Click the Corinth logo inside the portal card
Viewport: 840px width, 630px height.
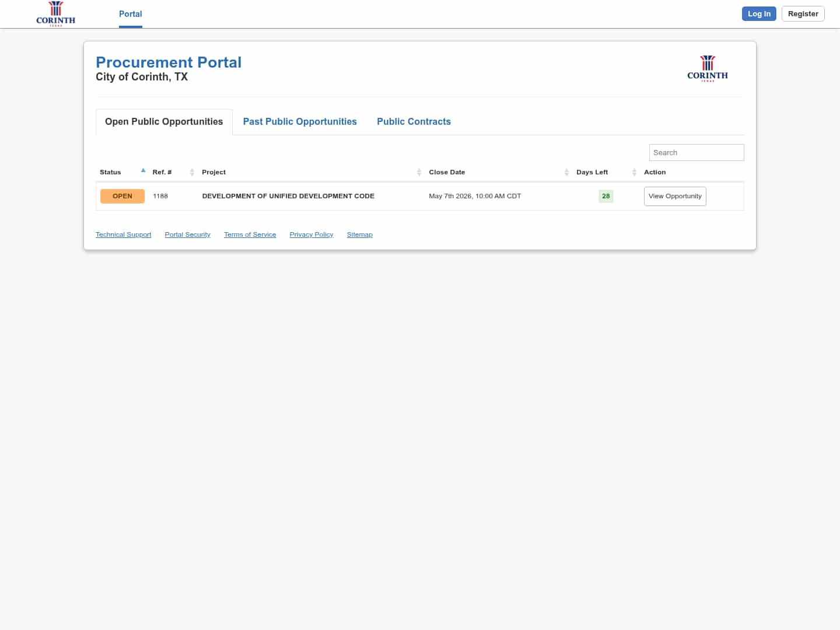click(708, 68)
